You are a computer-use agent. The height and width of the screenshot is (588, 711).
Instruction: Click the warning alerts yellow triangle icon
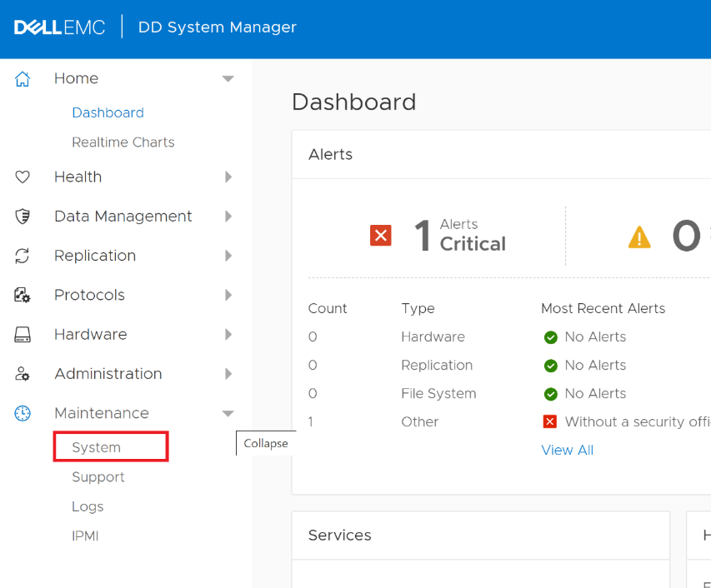click(638, 236)
